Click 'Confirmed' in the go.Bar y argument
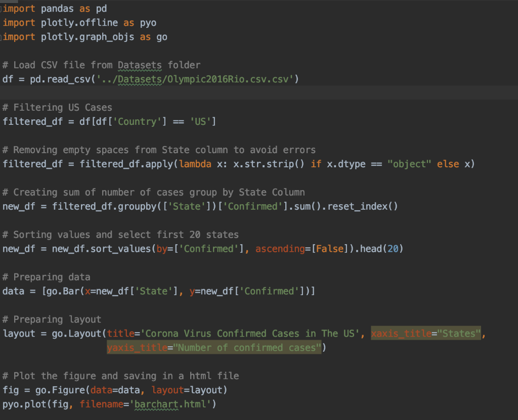 pos(269,291)
